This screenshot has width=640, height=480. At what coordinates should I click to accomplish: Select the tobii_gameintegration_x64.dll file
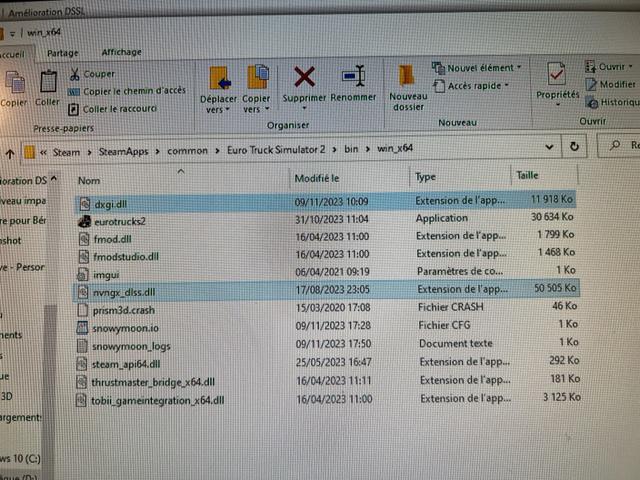327,399
